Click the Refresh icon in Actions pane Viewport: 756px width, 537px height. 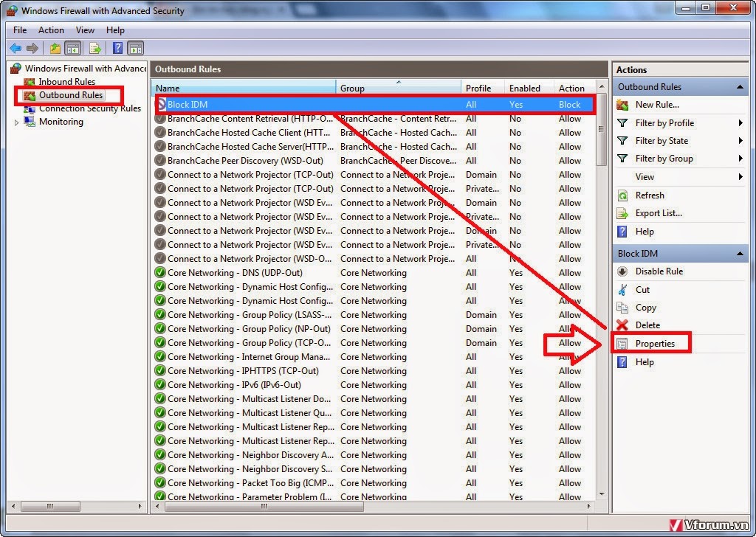coord(622,195)
